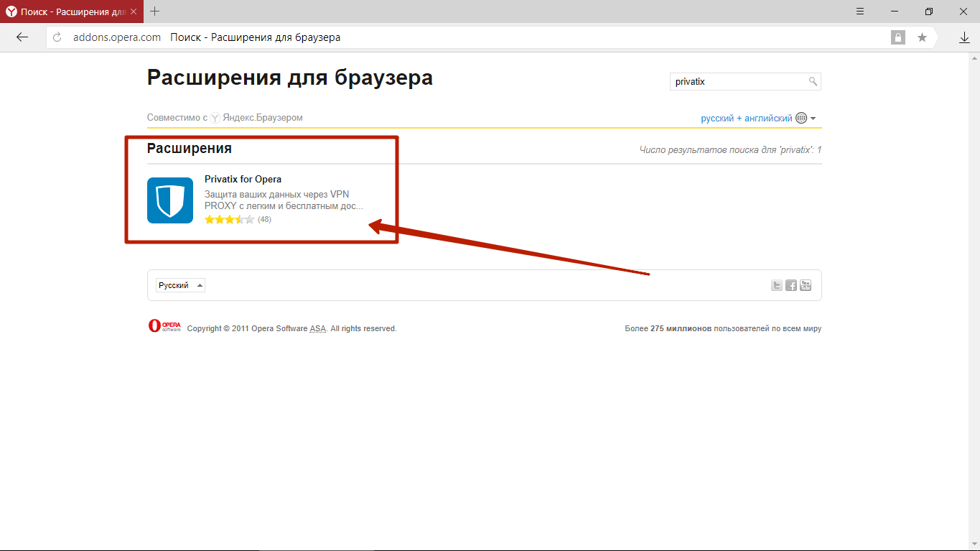Open the Twitter social icon
980x551 pixels.
[x=776, y=285]
